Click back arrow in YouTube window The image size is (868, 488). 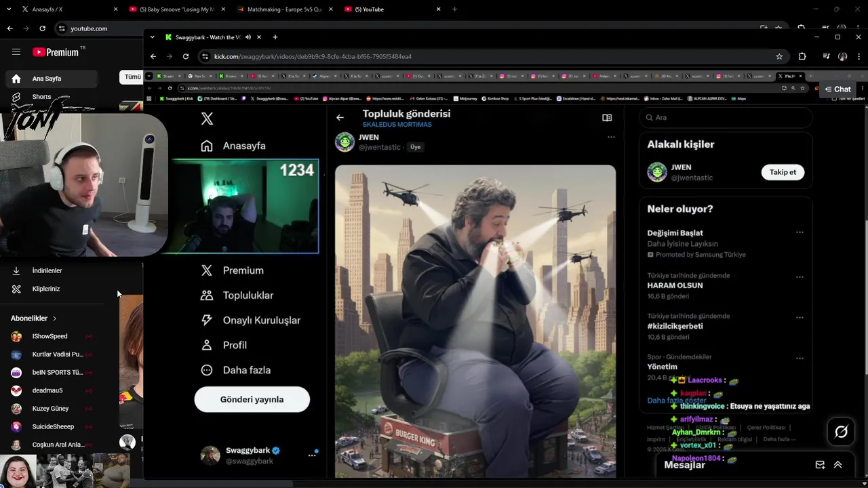9,28
